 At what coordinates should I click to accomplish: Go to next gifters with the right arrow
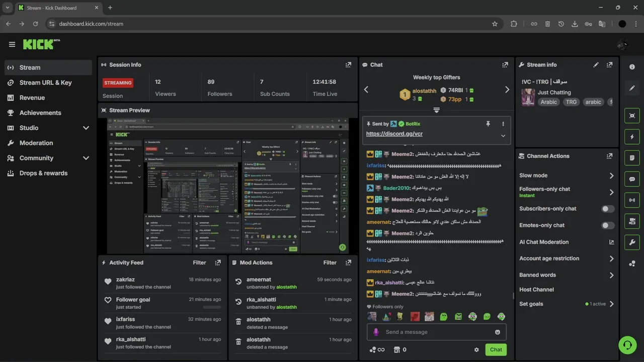pos(507,89)
